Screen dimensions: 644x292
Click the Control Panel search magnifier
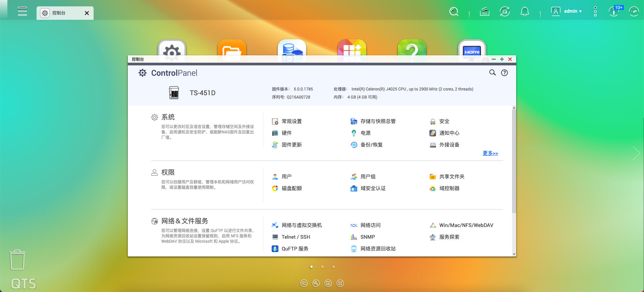pos(492,72)
